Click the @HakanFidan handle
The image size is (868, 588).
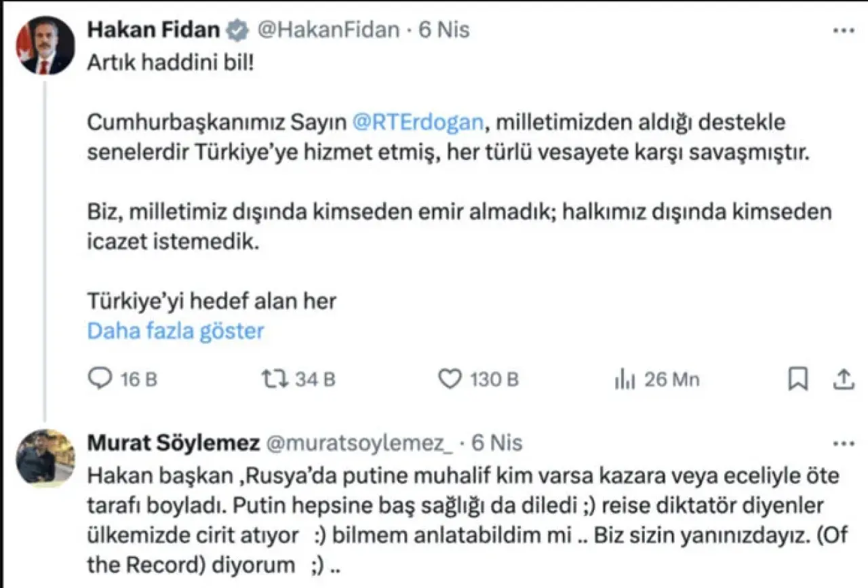point(330,31)
